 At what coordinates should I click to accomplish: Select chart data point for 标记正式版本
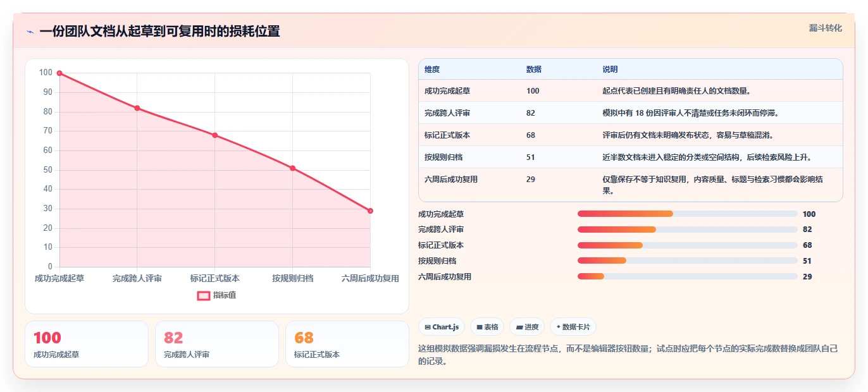pyautogui.click(x=214, y=135)
